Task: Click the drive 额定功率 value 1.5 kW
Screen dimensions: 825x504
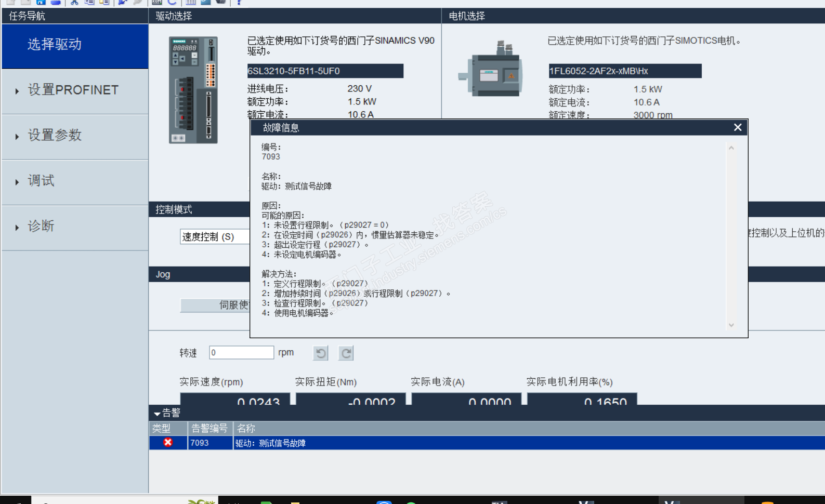Action: tap(362, 102)
